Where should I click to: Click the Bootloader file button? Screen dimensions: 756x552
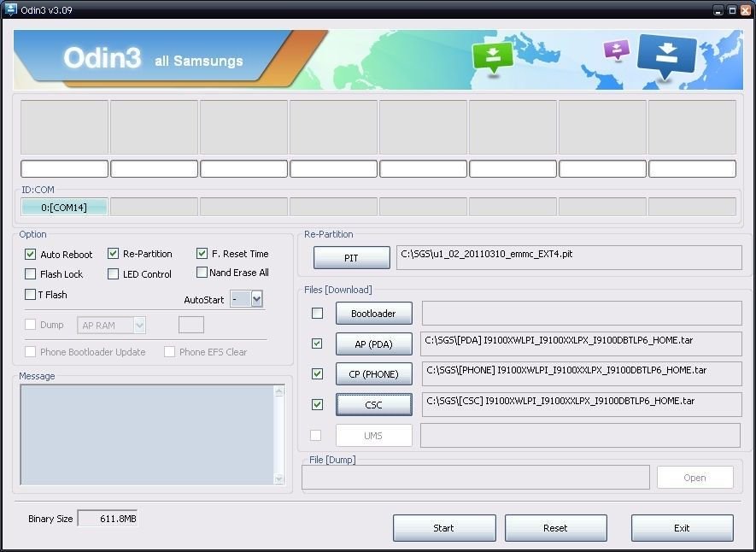[373, 314]
